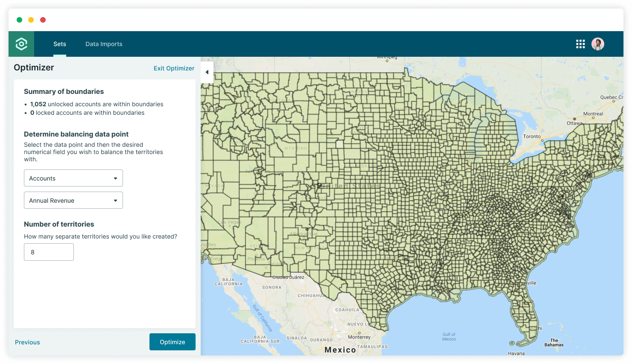Open the Accounts data point dropdown
Viewport: 632px width, 364px height.
point(73,178)
